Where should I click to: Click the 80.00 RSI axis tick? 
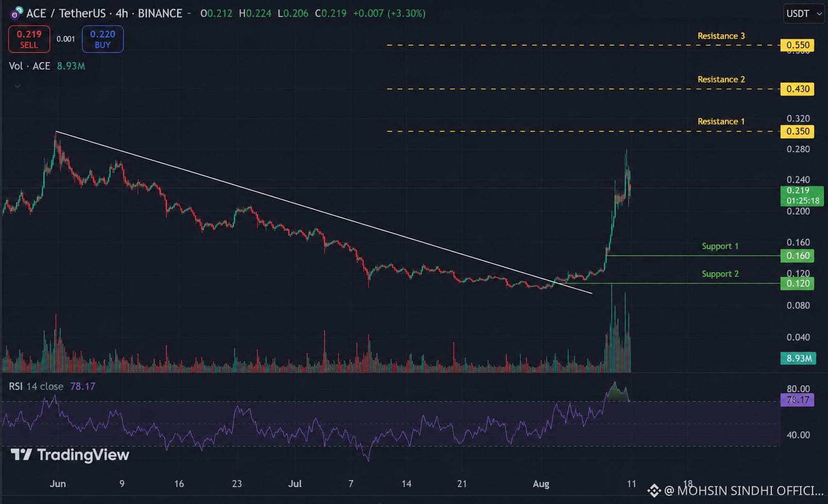tap(798, 389)
